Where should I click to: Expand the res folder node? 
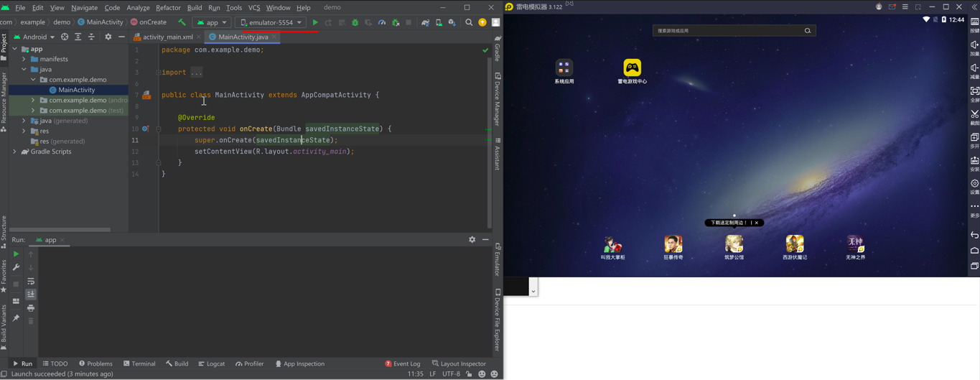pos(24,131)
